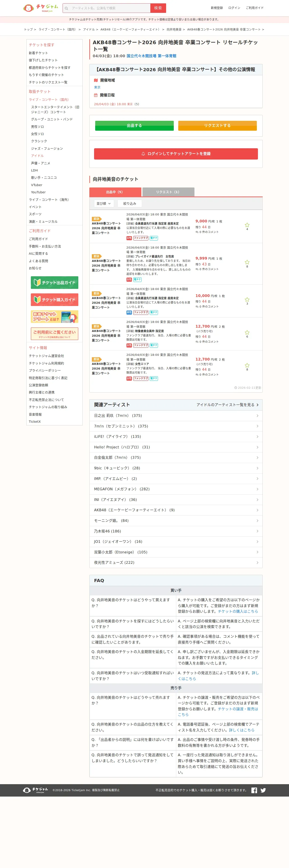Click the arrow on the iLiFE! row
The width and height of the screenshot is (289, 868).
click(x=257, y=437)
